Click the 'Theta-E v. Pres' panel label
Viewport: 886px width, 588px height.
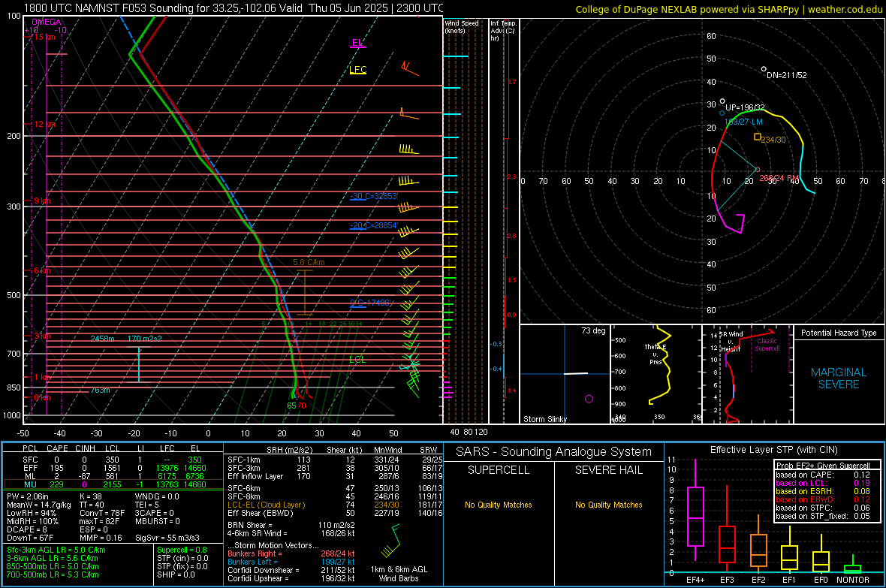pyautogui.click(x=655, y=354)
